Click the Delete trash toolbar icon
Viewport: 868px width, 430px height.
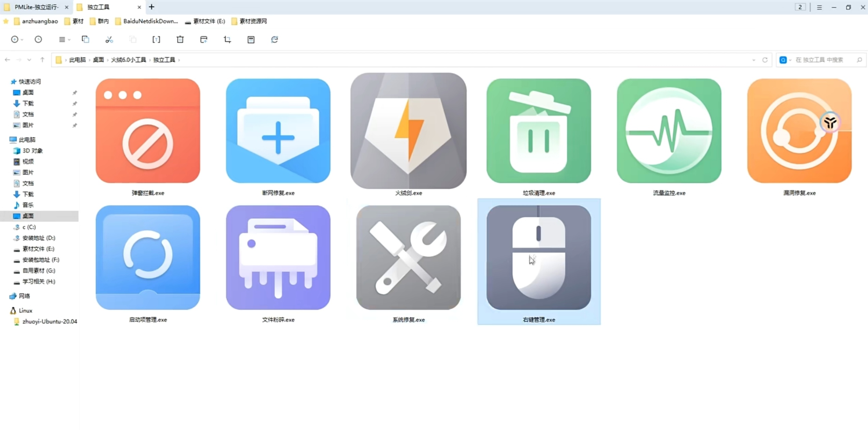180,40
